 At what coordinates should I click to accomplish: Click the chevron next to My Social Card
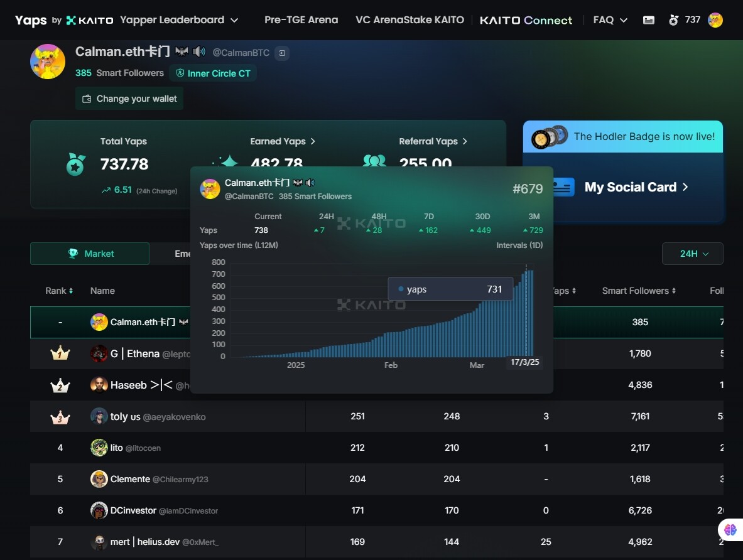(x=685, y=187)
